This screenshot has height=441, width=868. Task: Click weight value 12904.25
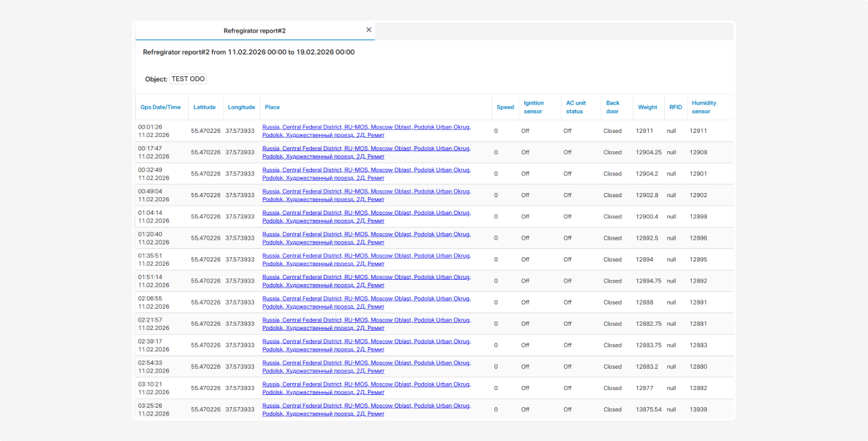(x=649, y=153)
